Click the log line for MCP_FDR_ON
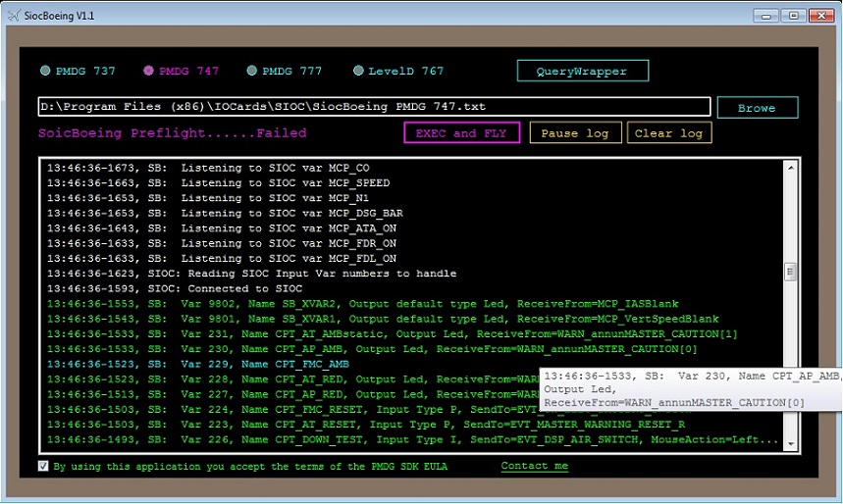The image size is (843, 504). point(222,243)
